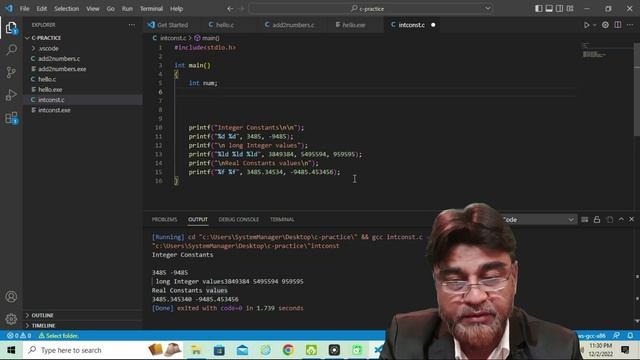Go back with title bar arrow
The height and width of the screenshot is (360, 640).
(230, 9)
